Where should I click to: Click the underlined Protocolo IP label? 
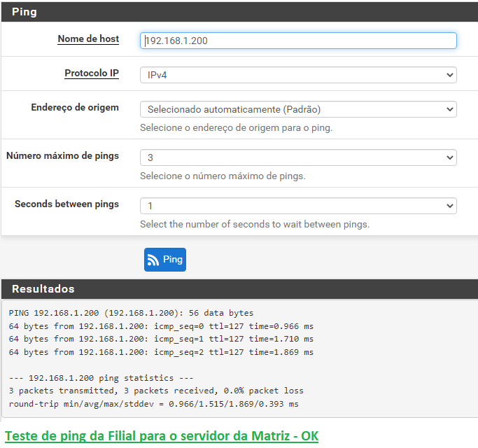(92, 73)
